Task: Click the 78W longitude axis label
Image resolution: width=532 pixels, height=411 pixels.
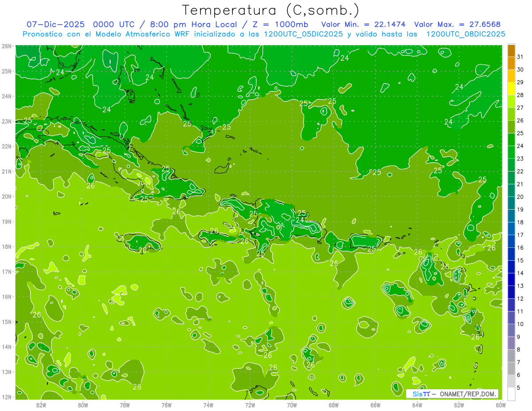Action: (125, 405)
